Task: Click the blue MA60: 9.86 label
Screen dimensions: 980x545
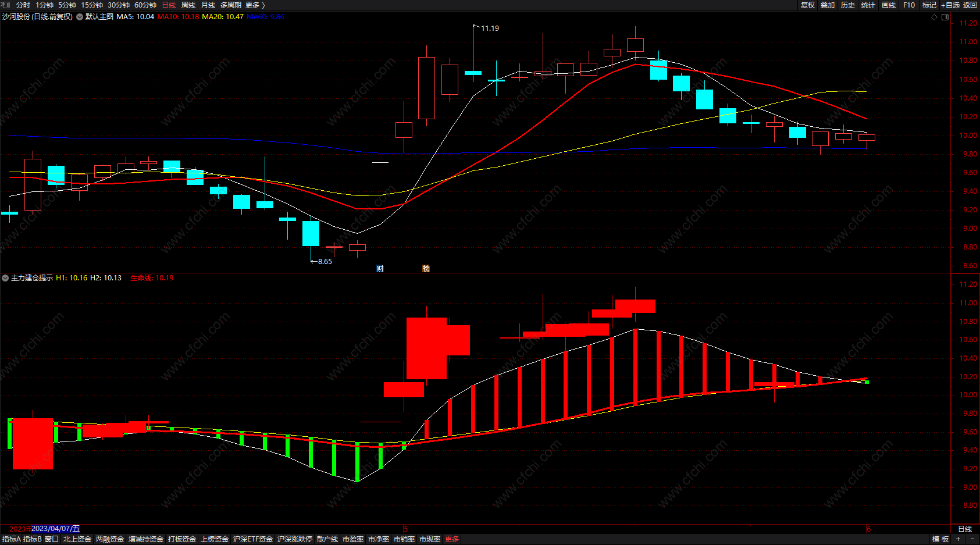Action: click(266, 17)
